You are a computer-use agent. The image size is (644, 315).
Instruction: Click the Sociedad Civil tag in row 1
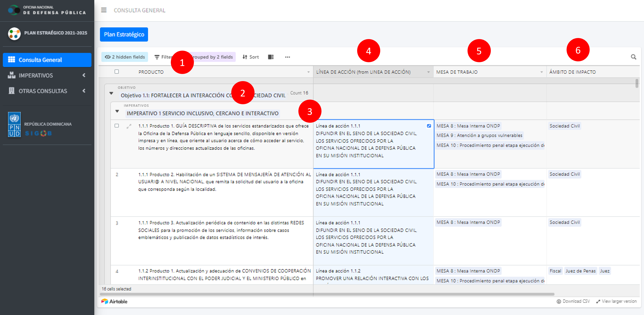pyautogui.click(x=564, y=126)
